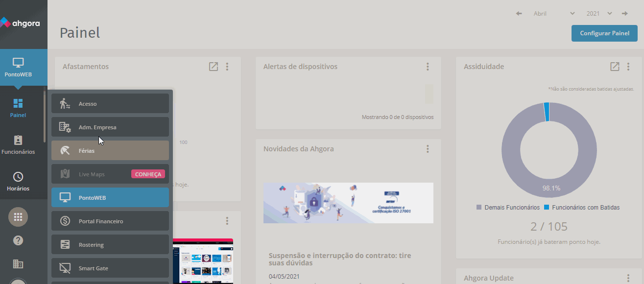644x284 pixels.
Task: Open Funcionários in the sidebar
Action: pos(18,145)
